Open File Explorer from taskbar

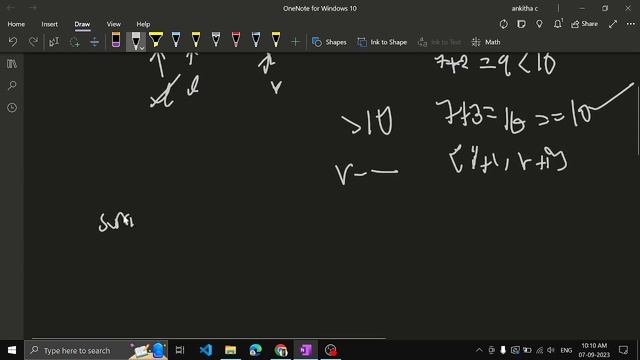(231, 350)
